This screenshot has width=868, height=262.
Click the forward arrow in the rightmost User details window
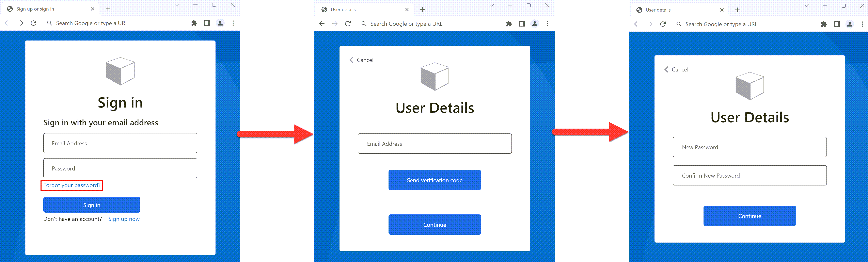coord(650,24)
